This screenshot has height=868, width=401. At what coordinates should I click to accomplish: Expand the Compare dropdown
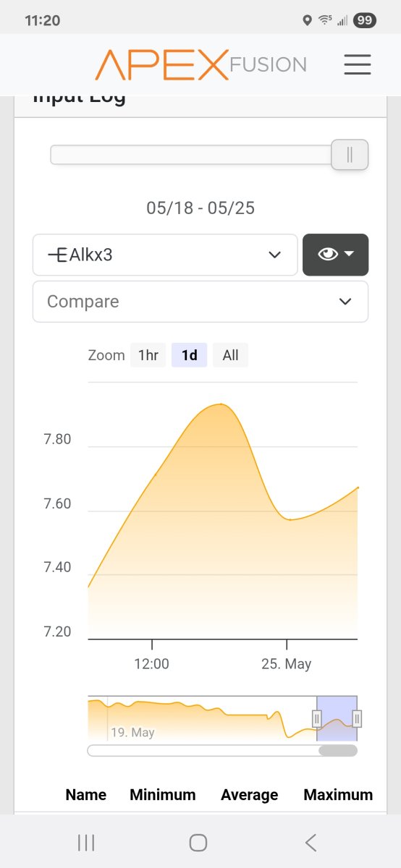coord(200,302)
